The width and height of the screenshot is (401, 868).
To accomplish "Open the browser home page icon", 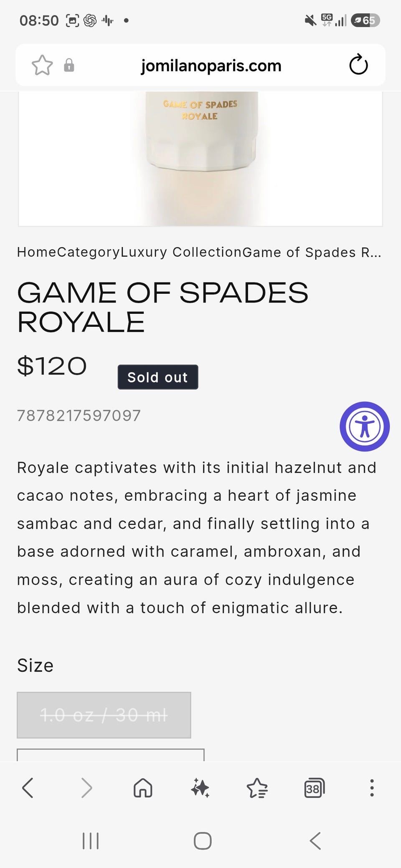I will pos(143,788).
